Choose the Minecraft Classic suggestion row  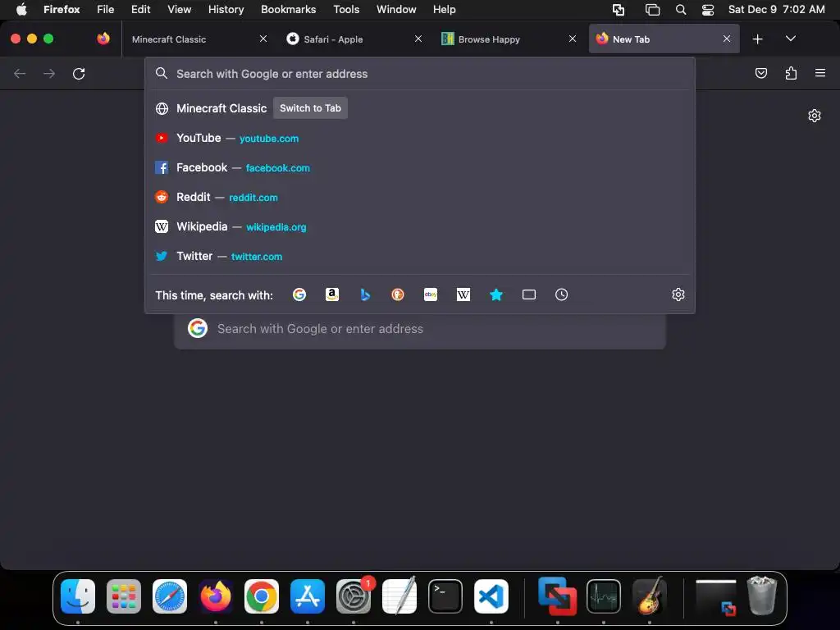420,108
